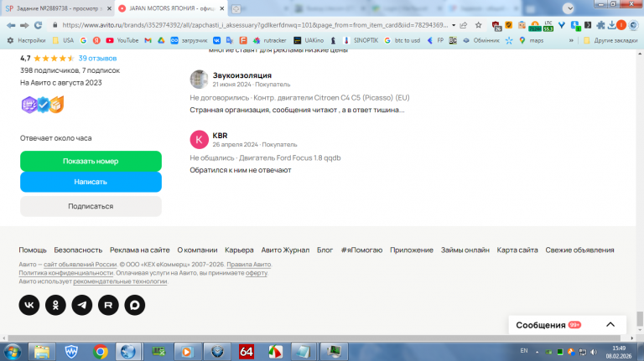Open the Gmail bookmark icon
Screen dimensions: 644x361
coord(148,40)
